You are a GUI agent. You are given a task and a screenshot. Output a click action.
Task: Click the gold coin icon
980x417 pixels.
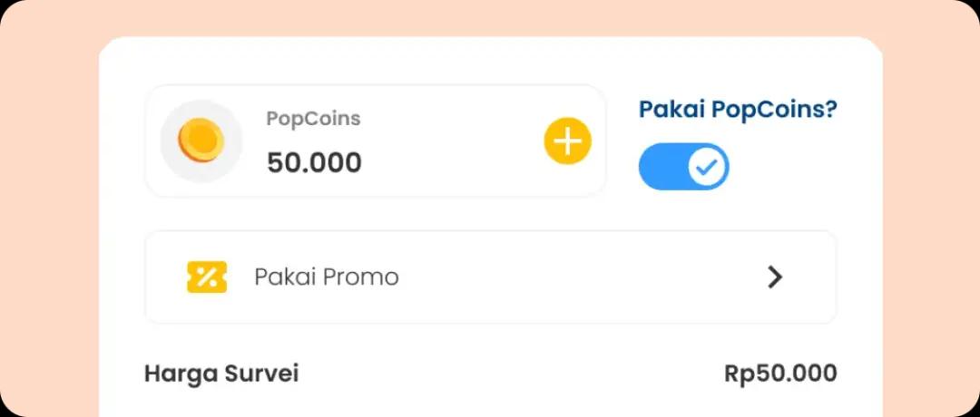[201, 141]
